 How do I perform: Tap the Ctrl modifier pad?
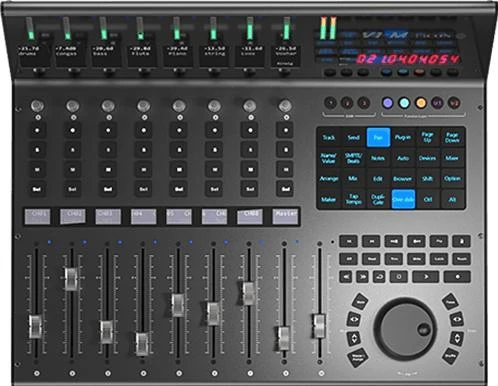click(427, 199)
